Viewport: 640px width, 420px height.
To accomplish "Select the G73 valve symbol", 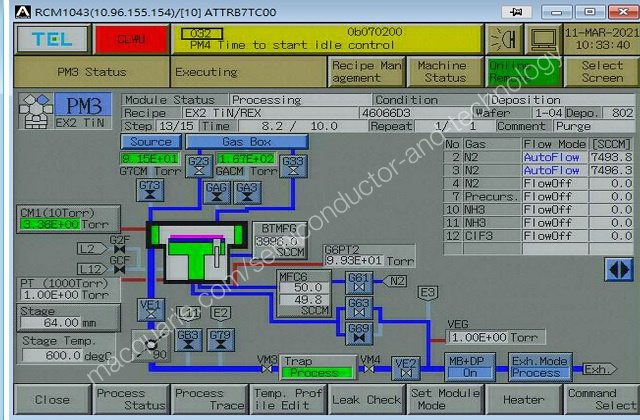I will [x=150, y=190].
